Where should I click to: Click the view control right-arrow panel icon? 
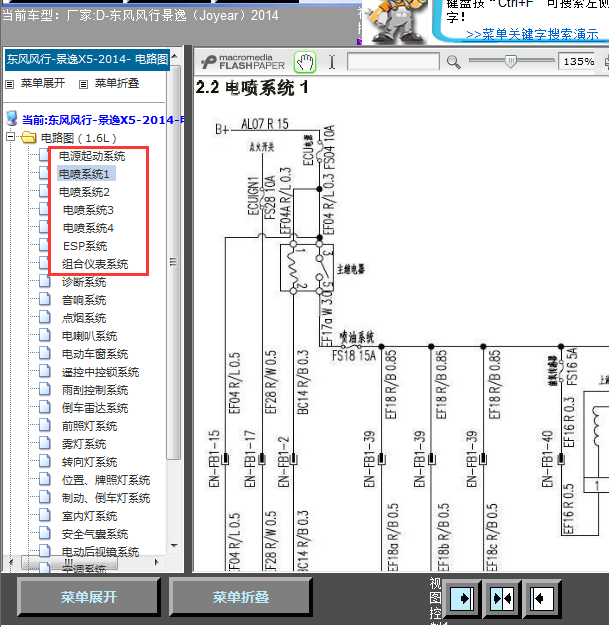[x=462, y=598]
